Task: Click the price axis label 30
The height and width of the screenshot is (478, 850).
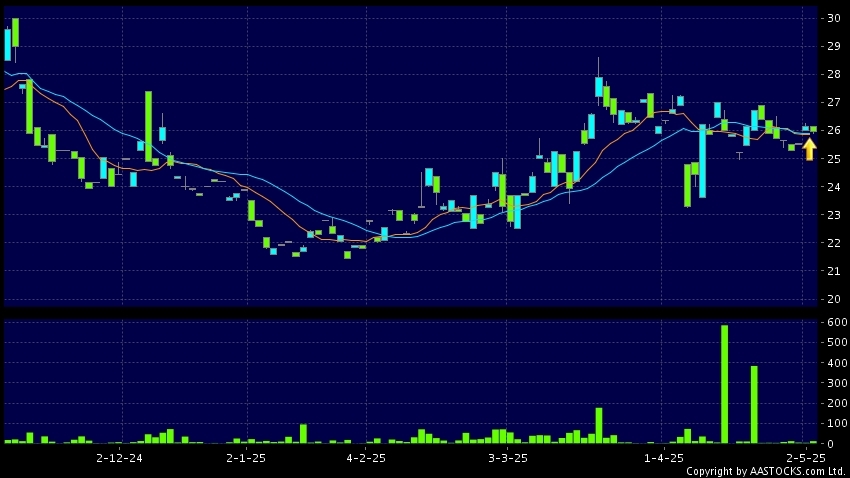Action: (x=834, y=18)
